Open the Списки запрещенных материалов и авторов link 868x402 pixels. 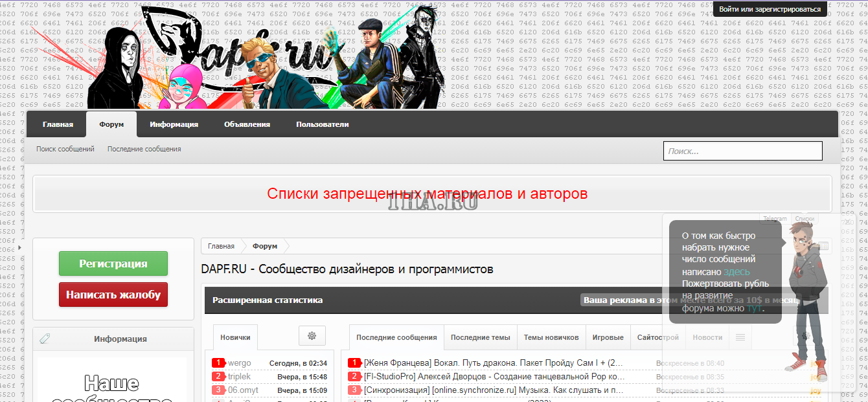click(x=427, y=194)
